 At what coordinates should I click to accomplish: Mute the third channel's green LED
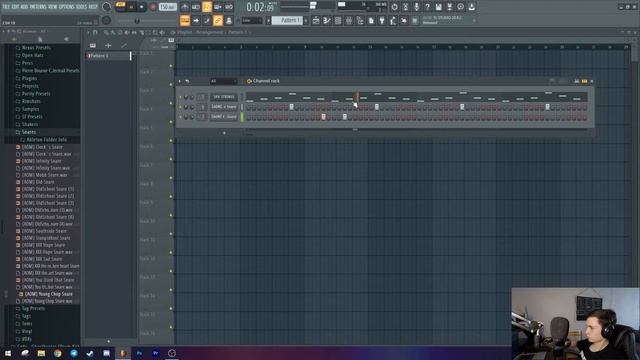tap(180, 117)
